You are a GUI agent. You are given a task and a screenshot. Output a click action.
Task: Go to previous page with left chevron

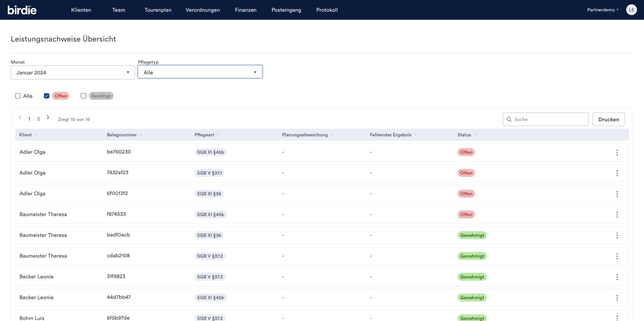tap(20, 118)
